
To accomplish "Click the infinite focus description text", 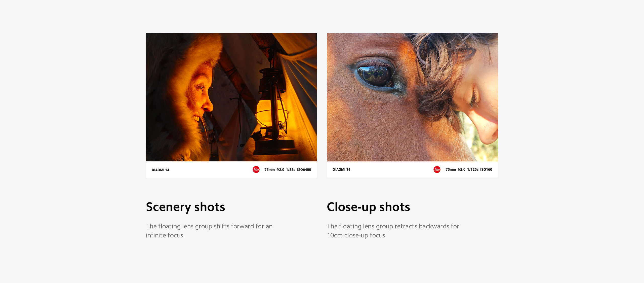I will [209, 231].
